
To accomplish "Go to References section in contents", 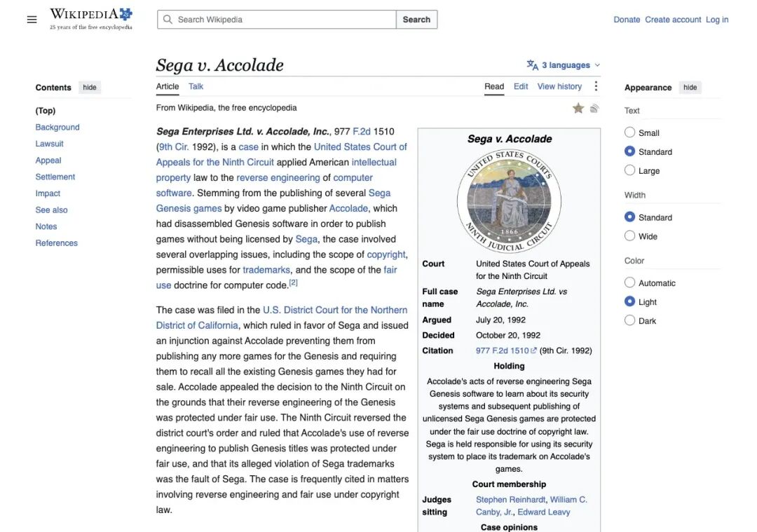I will tap(57, 243).
